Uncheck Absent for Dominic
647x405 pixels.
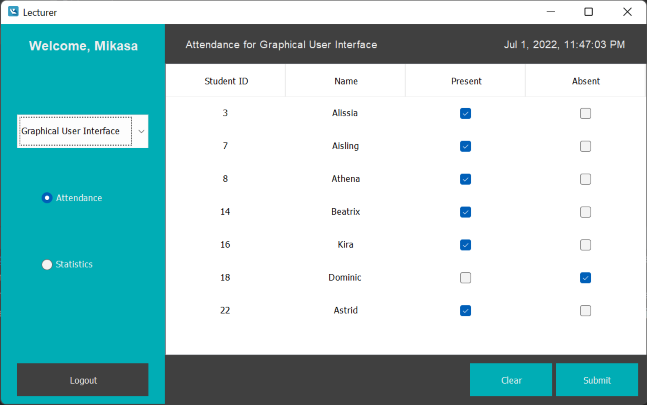tap(585, 278)
